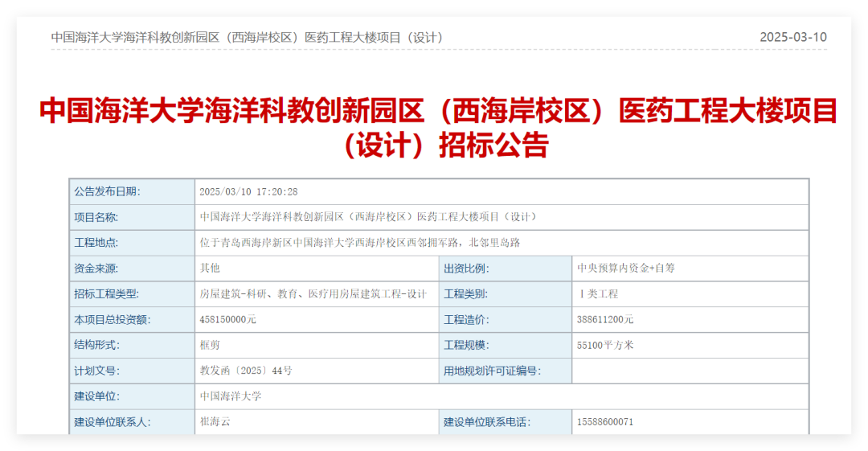This screenshot has height=451, width=868.
Task: Click the 资金来源 label
Action: (96, 269)
